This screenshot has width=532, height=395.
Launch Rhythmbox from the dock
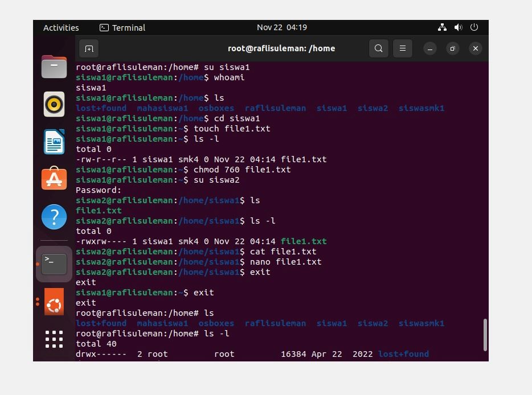(x=54, y=104)
